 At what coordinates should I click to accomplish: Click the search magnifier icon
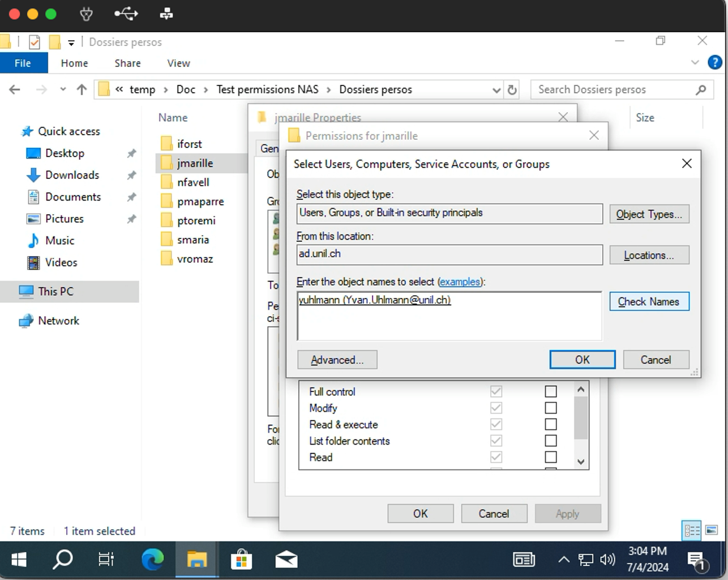coord(701,89)
